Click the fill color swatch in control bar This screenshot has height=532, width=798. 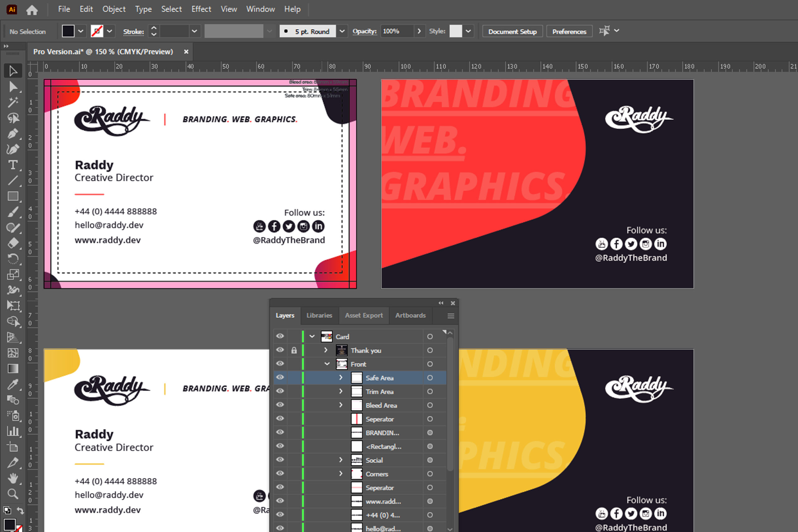68,31
